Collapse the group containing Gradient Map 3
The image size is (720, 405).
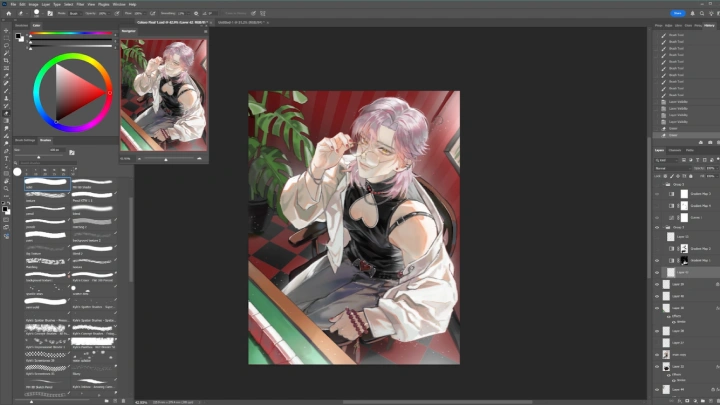663,184
